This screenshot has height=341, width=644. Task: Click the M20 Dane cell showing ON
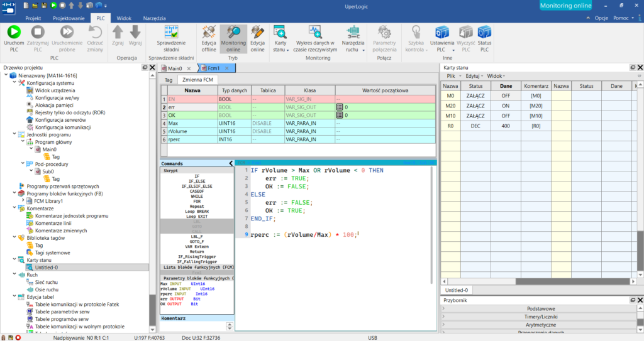click(x=506, y=106)
